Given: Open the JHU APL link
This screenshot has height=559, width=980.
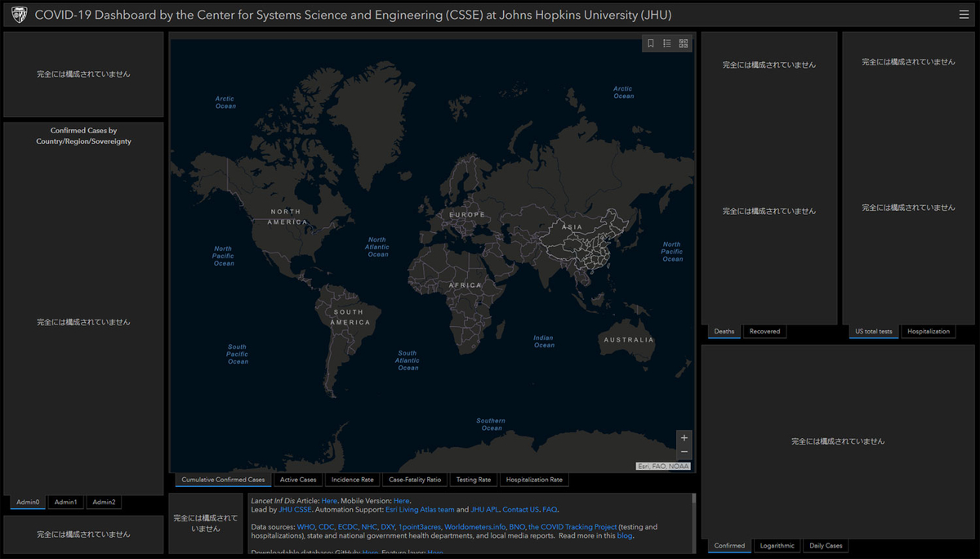Looking at the screenshot, I should click(484, 509).
